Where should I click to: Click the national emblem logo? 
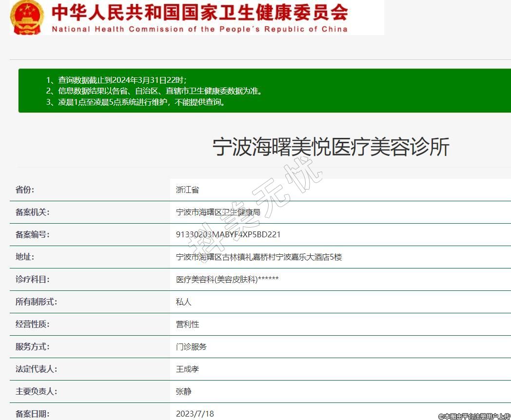27,18
